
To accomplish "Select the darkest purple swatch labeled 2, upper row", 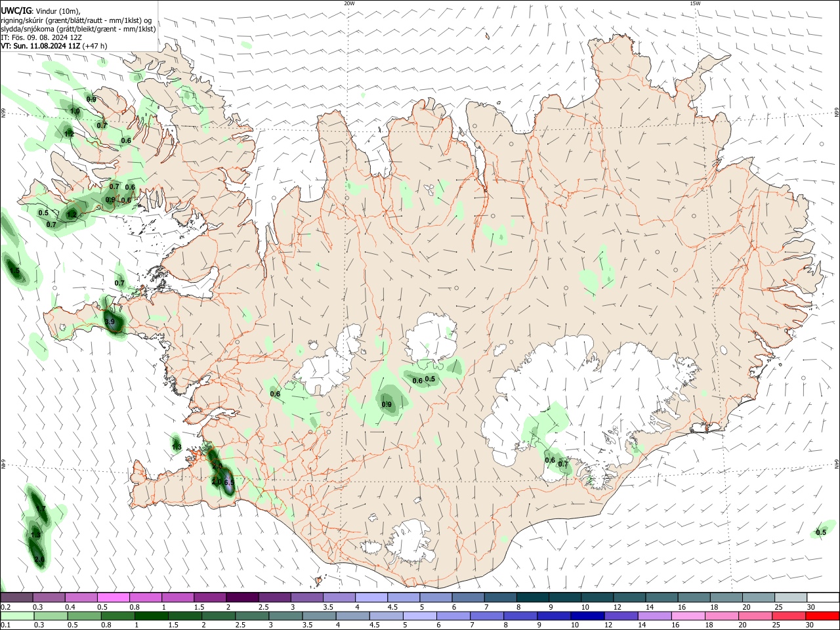I will (241, 598).
